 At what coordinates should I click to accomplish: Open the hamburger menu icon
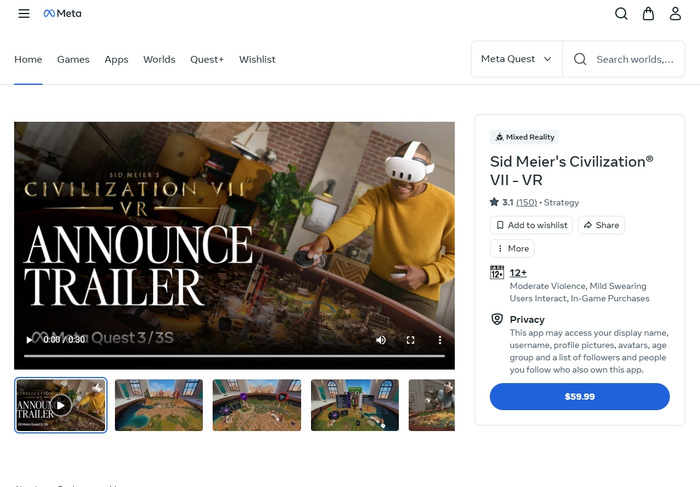24,13
